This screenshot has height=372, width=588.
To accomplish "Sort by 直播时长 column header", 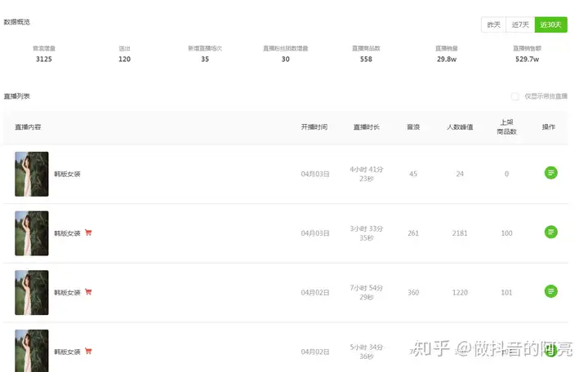I will click(x=367, y=127).
